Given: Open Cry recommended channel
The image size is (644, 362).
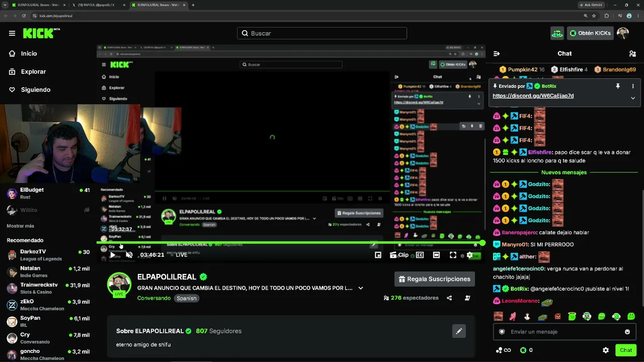Looking at the screenshot, I should [48, 338].
